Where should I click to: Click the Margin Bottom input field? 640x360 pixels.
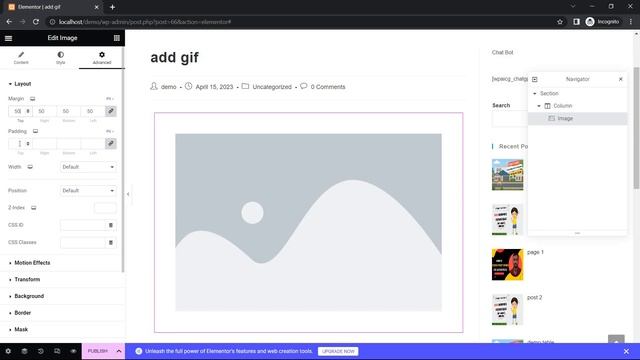(x=68, y=111)
